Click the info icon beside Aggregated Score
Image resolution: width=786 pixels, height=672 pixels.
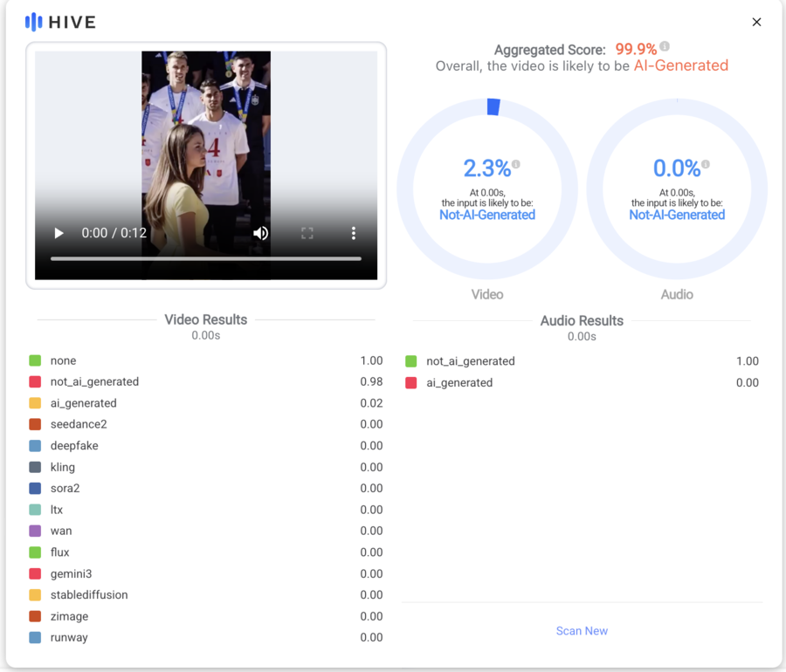pos(665,46)
